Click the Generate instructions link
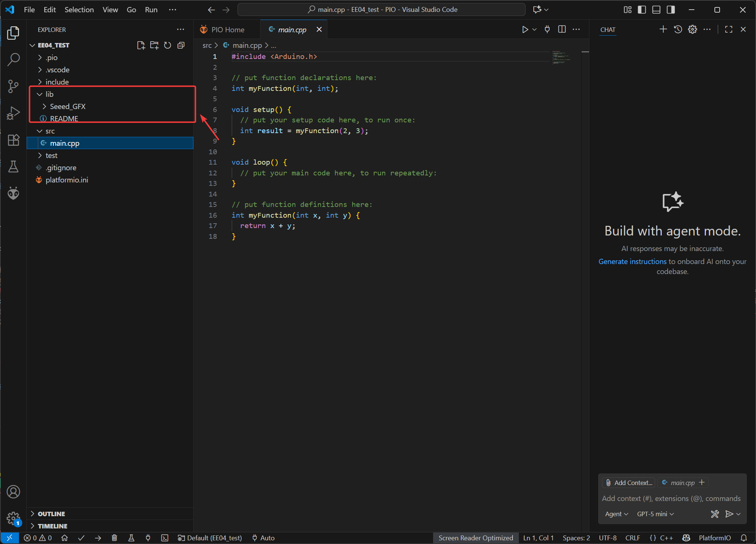The image size is (756, 544). pos(632,261)
